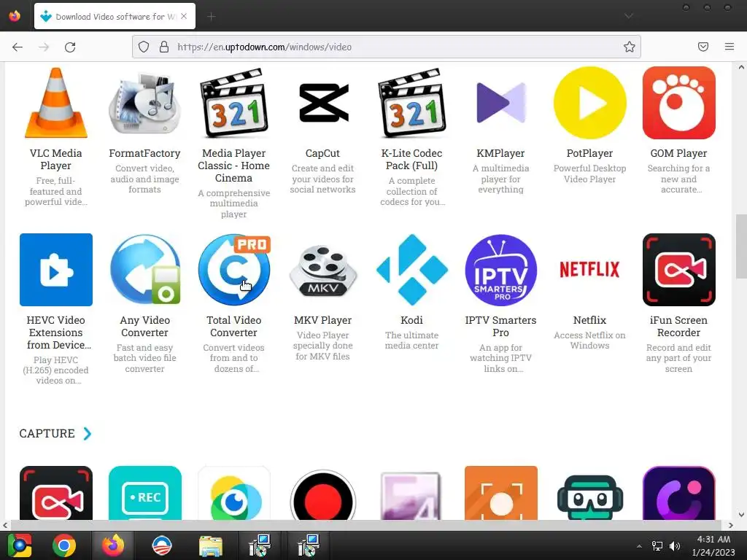Click scrollbar down arrow
Viewport: 747px width, 560px height.
tap(741, 514)
